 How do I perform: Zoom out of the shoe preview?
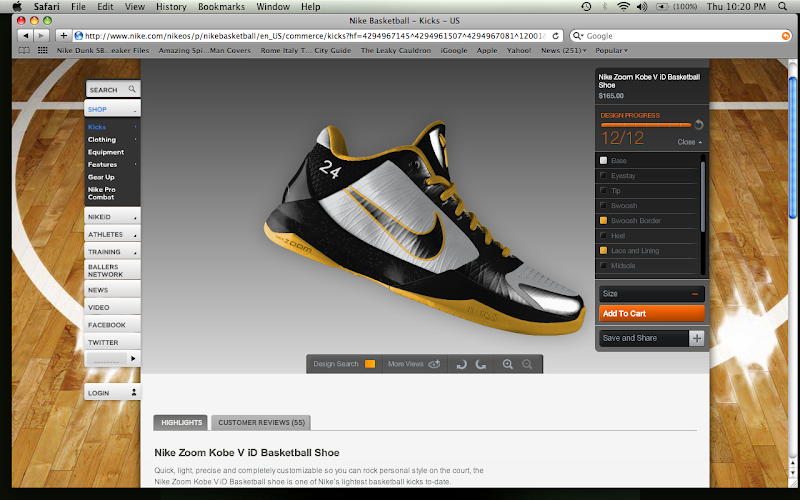527,364
